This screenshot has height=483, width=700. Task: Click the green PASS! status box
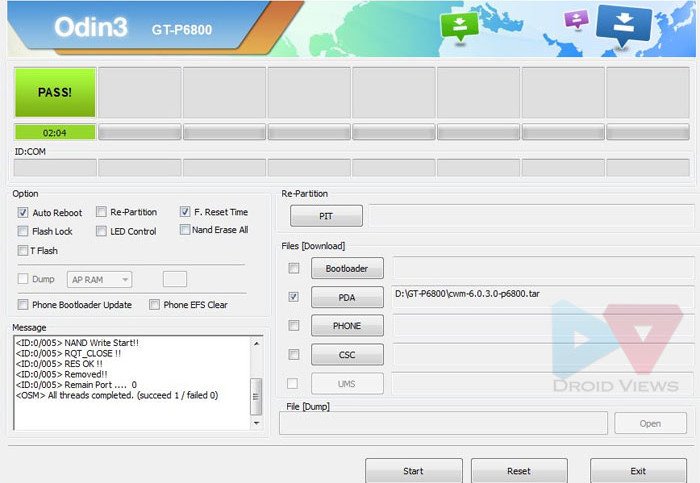click(55, 92)
